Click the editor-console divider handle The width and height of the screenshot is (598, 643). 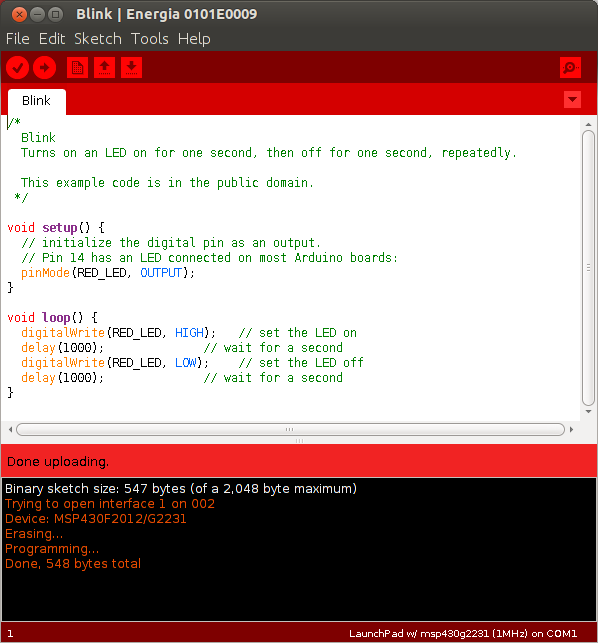[299, 441]
